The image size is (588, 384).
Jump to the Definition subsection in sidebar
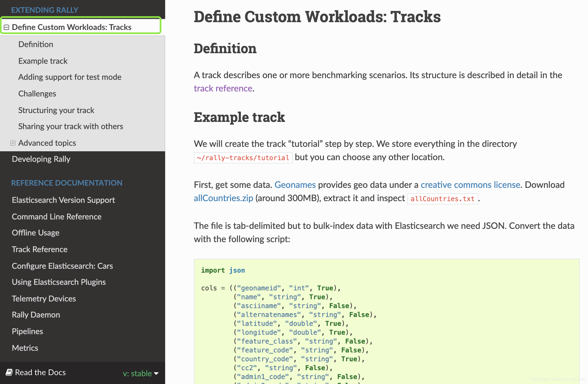click(x=36, y=44)
